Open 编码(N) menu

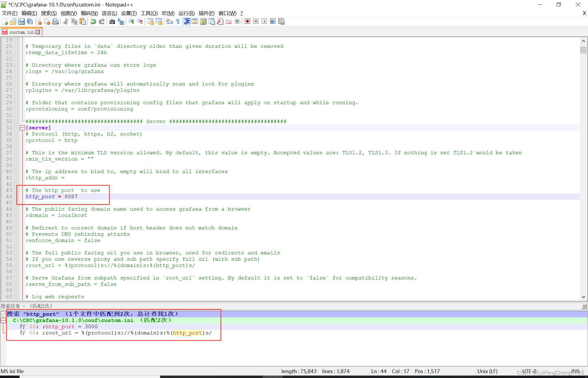pyautogui.click(x=89, y=13)
